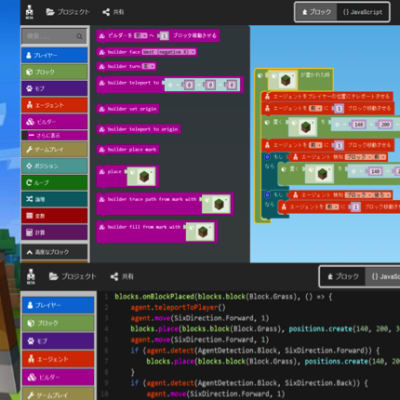Viewport: 400px width, 400px height.
Task: Select the 'builder teleport to origin' block
Action: (x=139, y=129)
